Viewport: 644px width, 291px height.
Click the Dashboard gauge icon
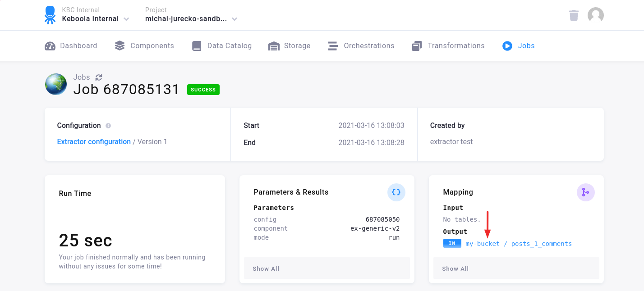[x=50, y=46]
